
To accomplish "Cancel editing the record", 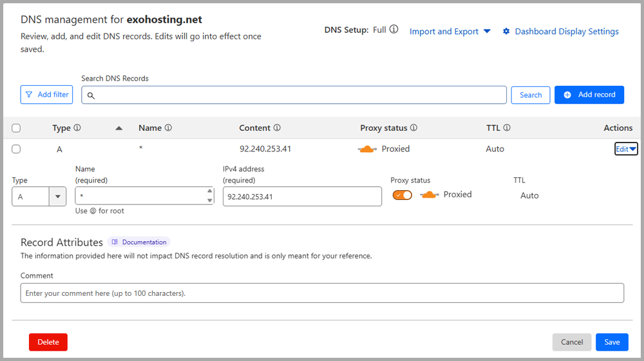I will 572,342.
